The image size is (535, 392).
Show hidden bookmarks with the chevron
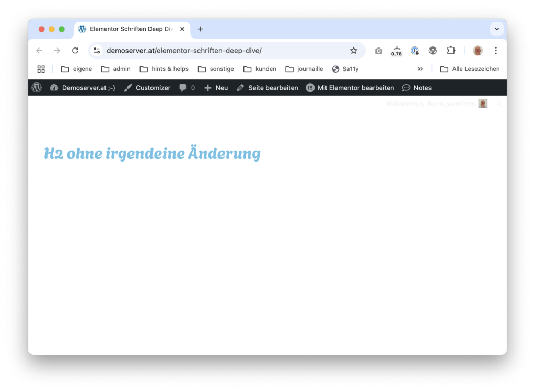[420, 69]
